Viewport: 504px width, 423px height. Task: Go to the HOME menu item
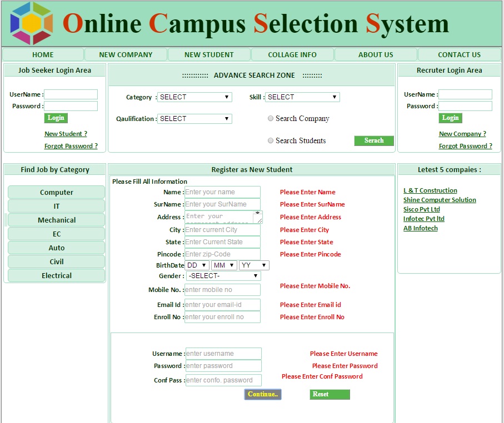(43, 54)
